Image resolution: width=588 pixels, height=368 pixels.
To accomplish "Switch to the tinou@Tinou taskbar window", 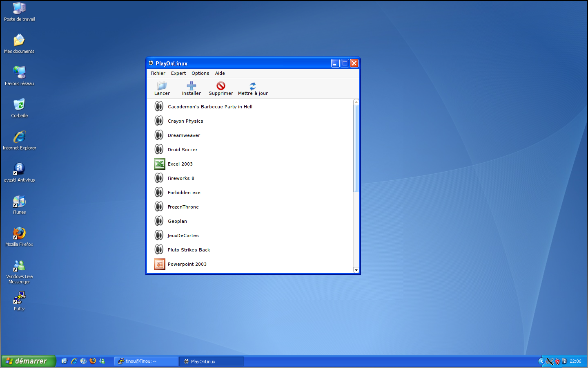I will 146,361.
